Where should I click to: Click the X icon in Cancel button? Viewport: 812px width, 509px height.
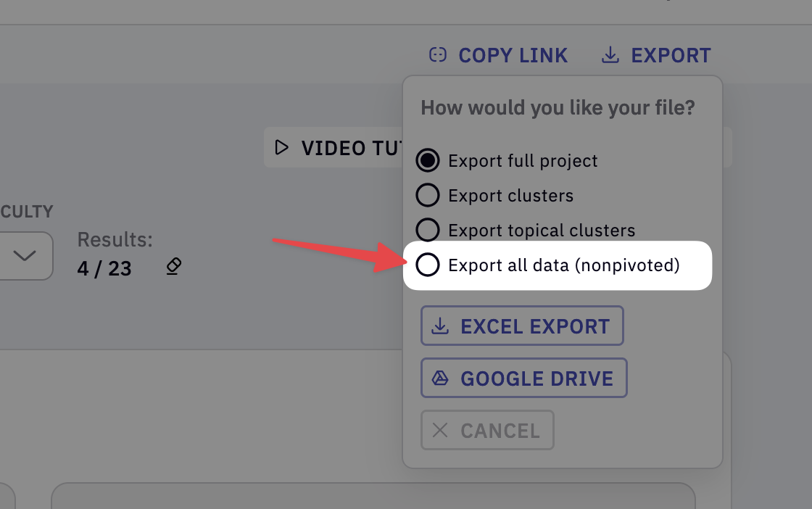pyautogui.click(x=440, y=430)
